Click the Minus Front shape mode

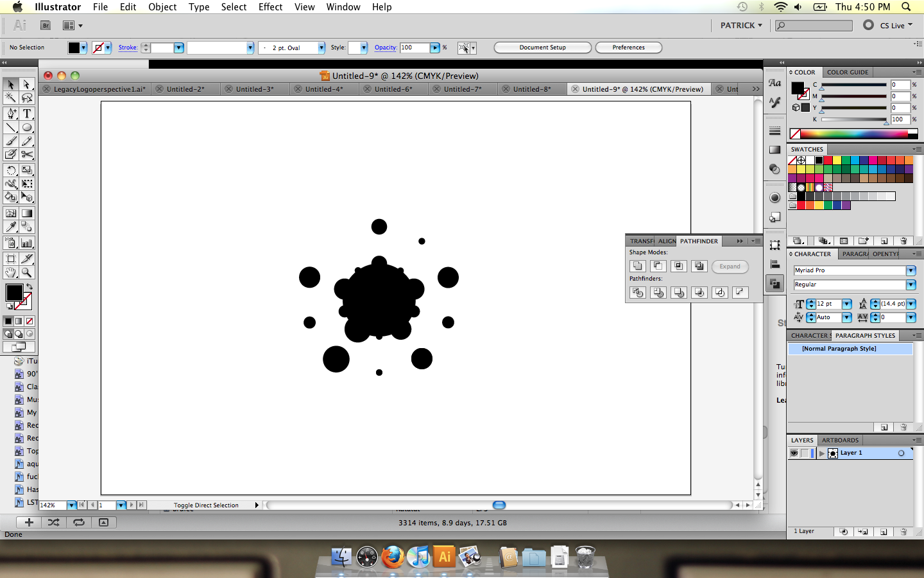(658, 266)
